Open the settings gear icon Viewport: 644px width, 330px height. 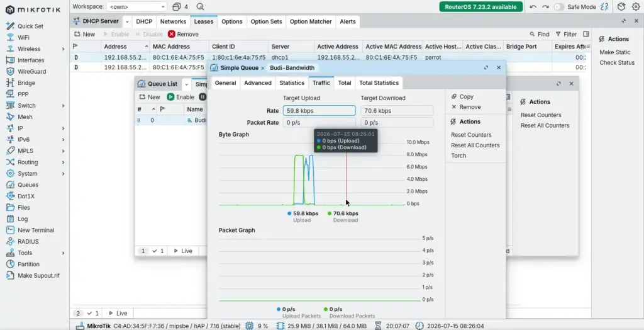(x=635, y=6)
